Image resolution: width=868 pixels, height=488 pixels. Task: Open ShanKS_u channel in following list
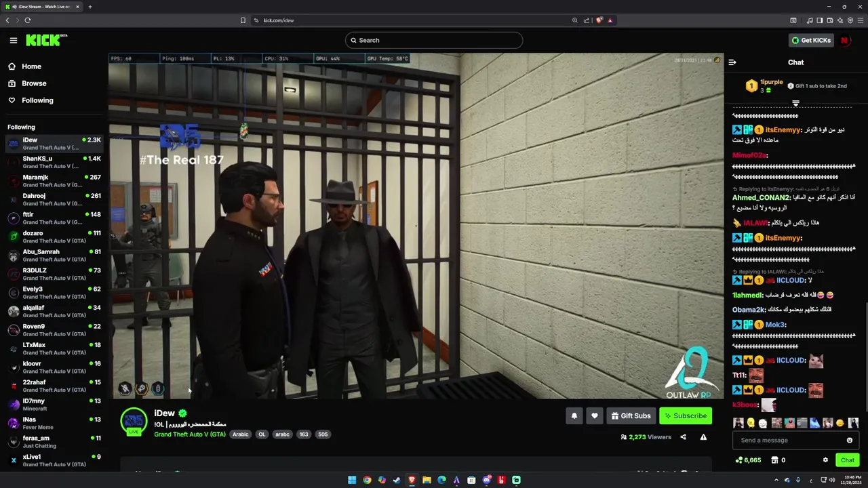click(x=54, y=162)
